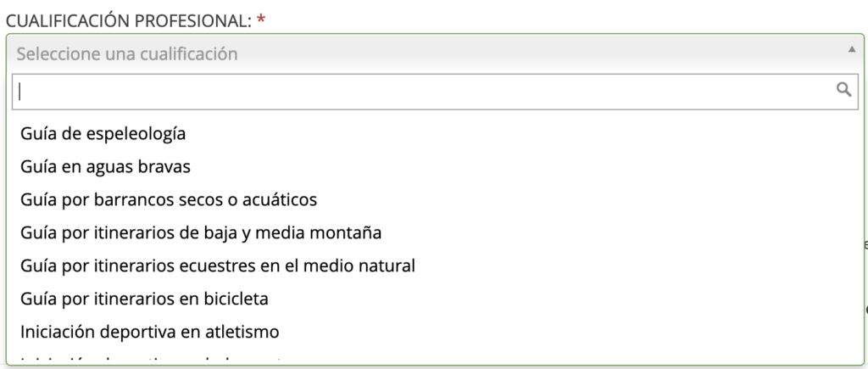This screenshot has height=369, width=868.
Task: Pick 'Guía por barrancos secos o acuáticos'
Action: coord(169,199)
